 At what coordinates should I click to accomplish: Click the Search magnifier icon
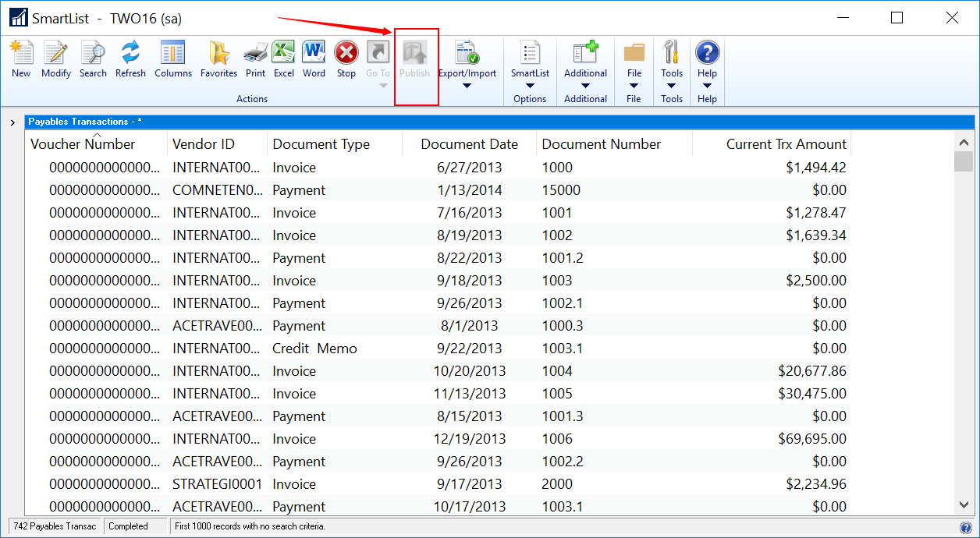[x=93, y=54]
